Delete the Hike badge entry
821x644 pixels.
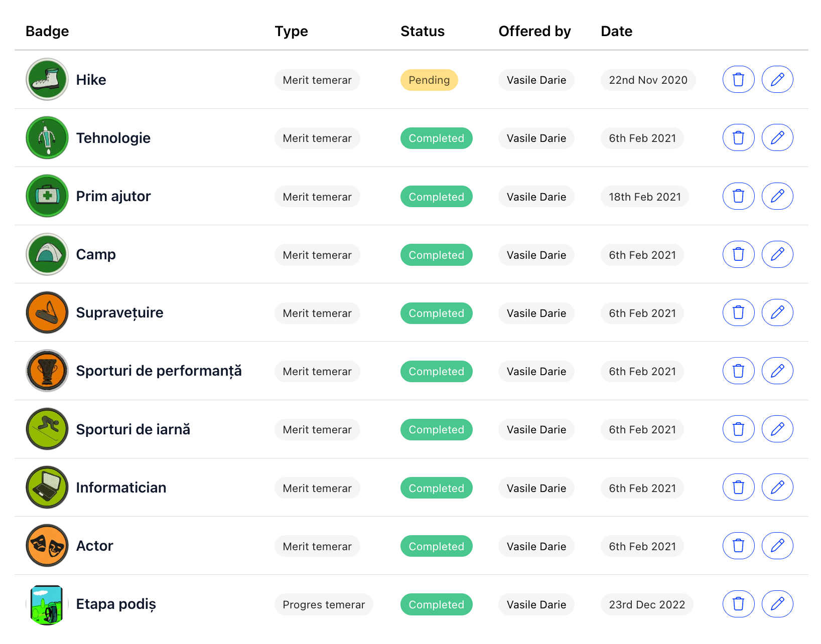pos(738,79)
